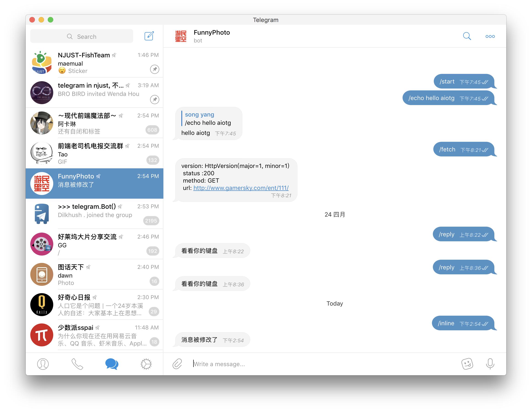Click the compose new message icon

coord(150,36)
